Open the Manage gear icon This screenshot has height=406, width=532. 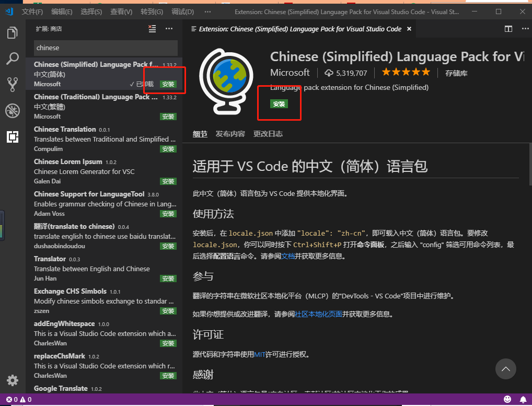coord(12,380)
